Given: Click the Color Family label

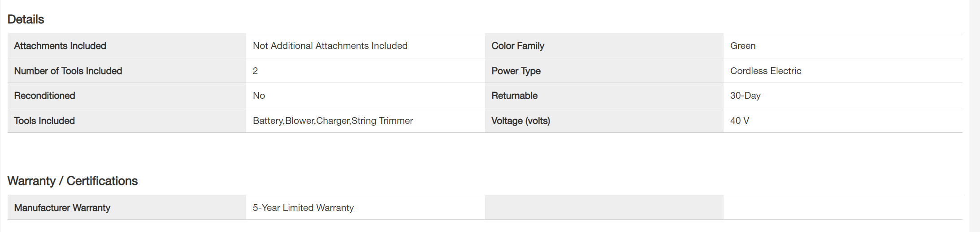Looking at the screenshot, I should click(518, 46).
